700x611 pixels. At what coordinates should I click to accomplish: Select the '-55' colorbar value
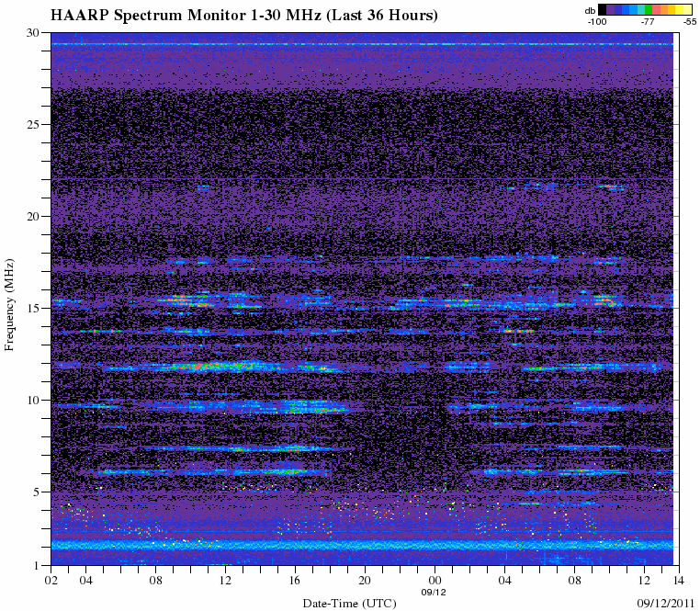[690, 21]
